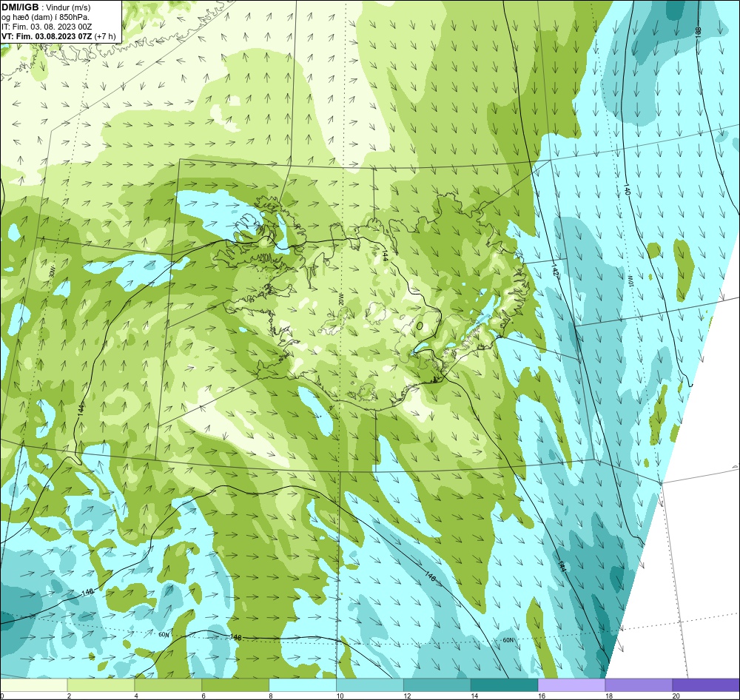Click the 'Vindur (m/s)' header text
Viewport: 740px width, 700px height.
tap(68, 7)
